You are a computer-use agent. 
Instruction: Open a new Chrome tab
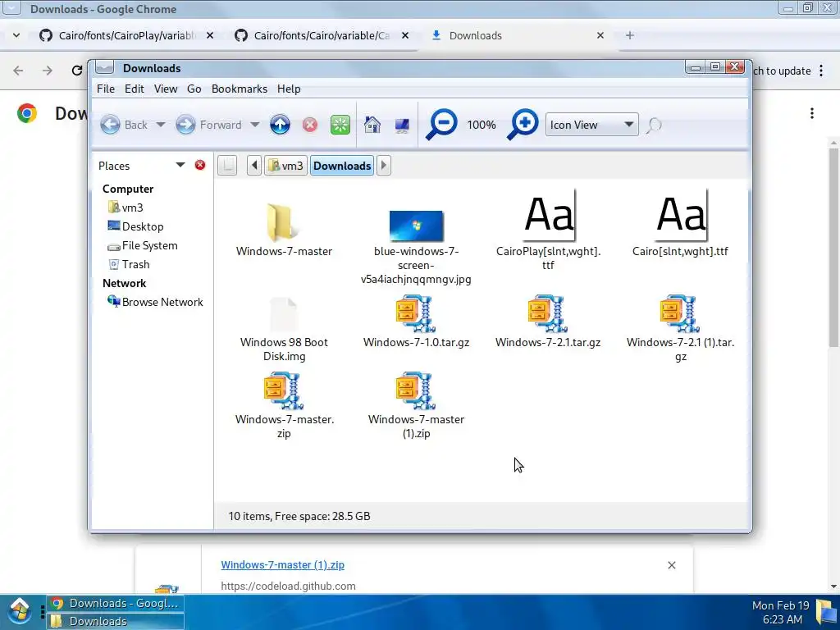click(630, 35)
